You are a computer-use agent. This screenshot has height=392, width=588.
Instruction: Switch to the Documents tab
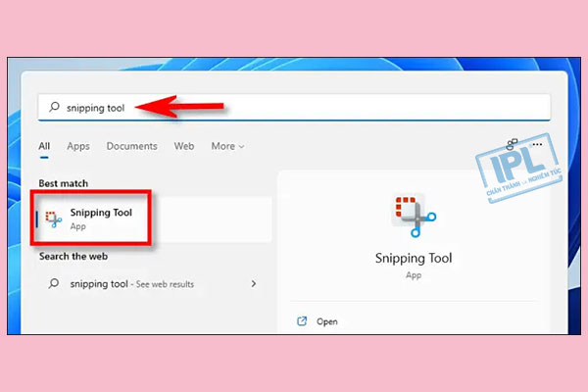click(131, 146)
